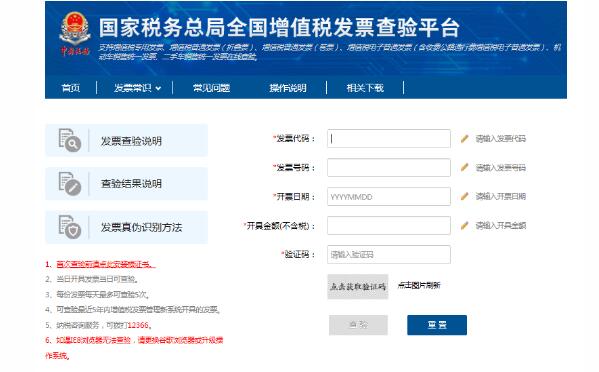599x372 pixels.
Task: Click the pencil icon beside 请输入发票号码
Action: [464, 167]
